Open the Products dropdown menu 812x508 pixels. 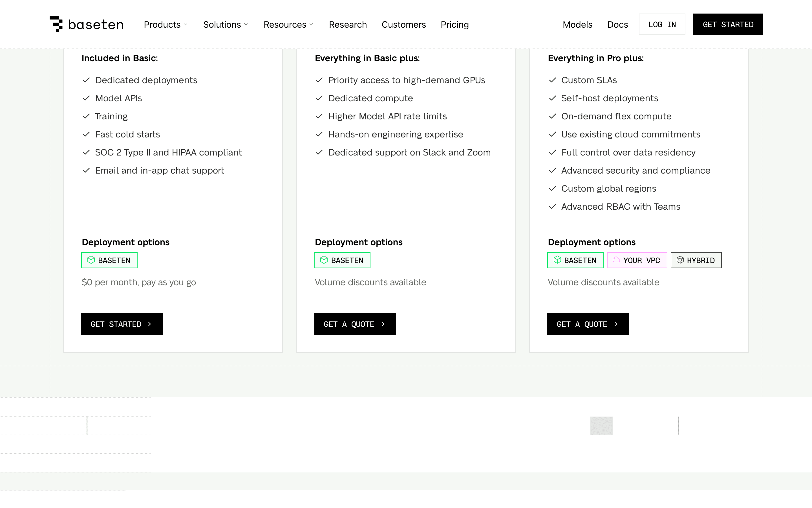tap(166, 25)
